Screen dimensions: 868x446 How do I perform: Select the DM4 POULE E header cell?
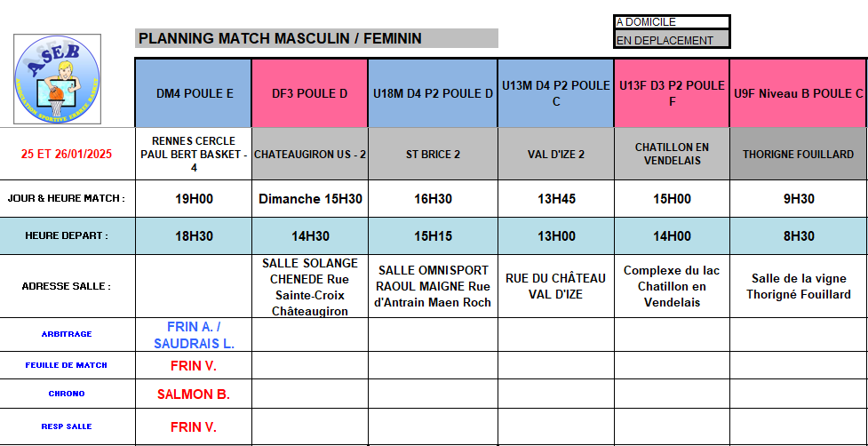point(194,93)
